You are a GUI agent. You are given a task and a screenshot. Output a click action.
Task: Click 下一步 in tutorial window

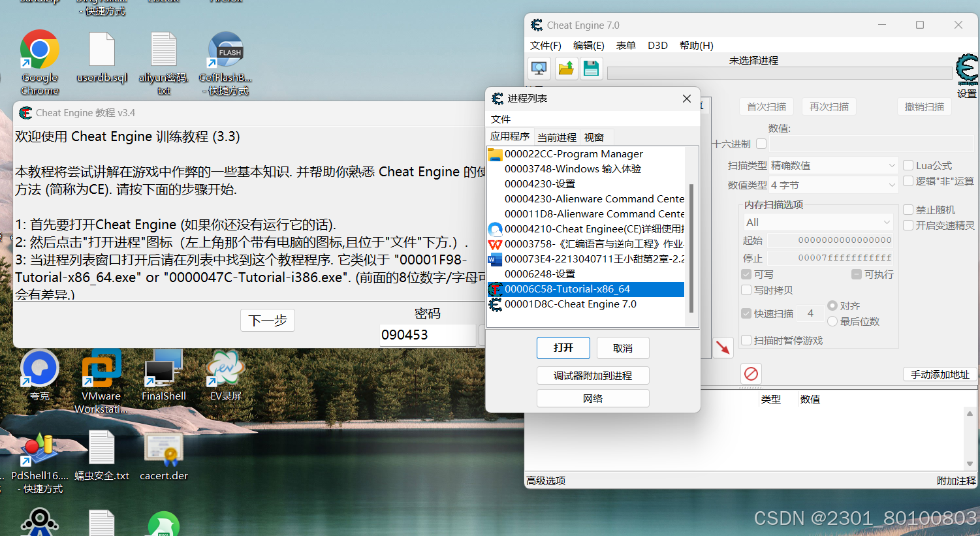point(268,320)
